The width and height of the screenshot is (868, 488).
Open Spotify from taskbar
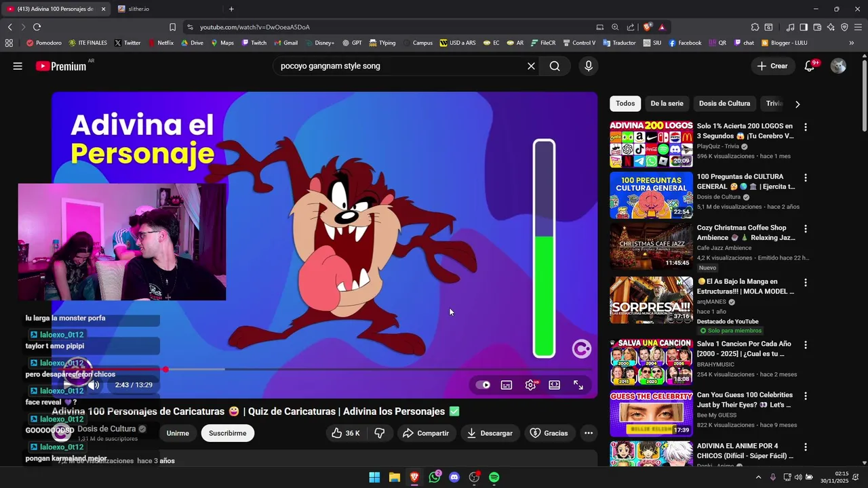point(494,477)
